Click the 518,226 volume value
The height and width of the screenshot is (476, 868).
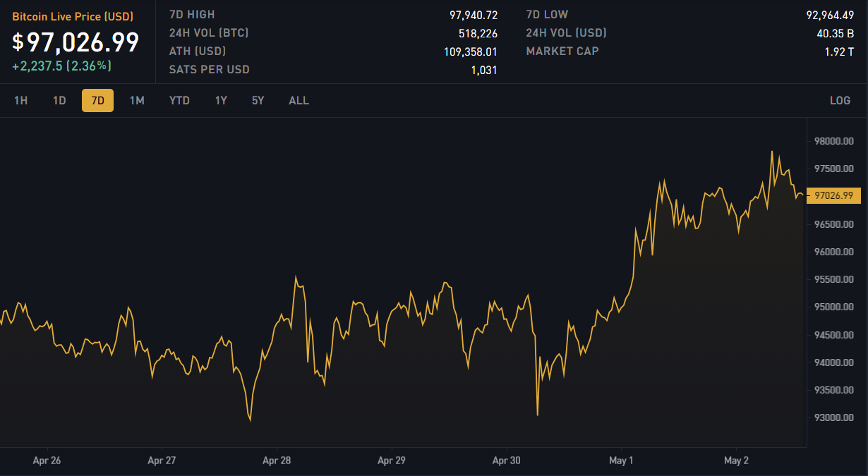[x=478, y=33]
